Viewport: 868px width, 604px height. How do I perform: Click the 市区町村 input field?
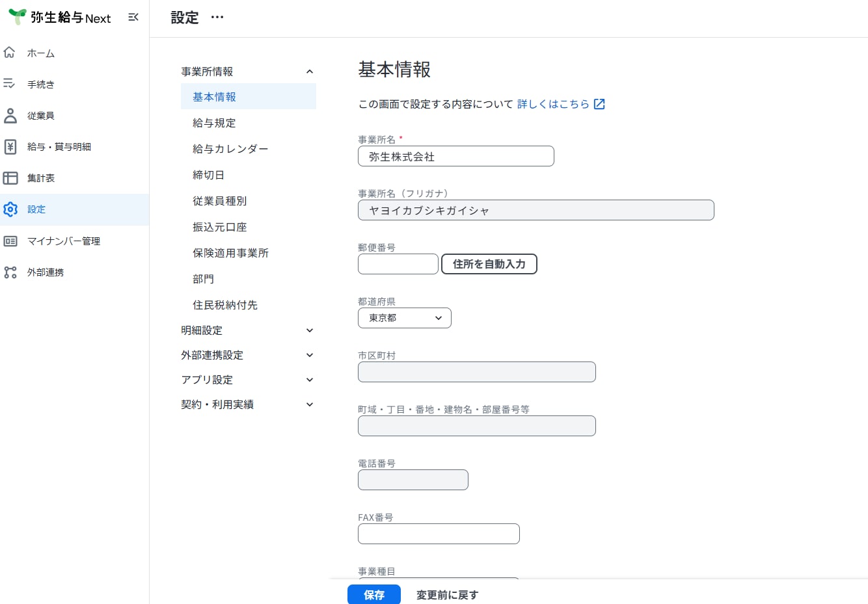pyautogui.click(x=477, y=372)
